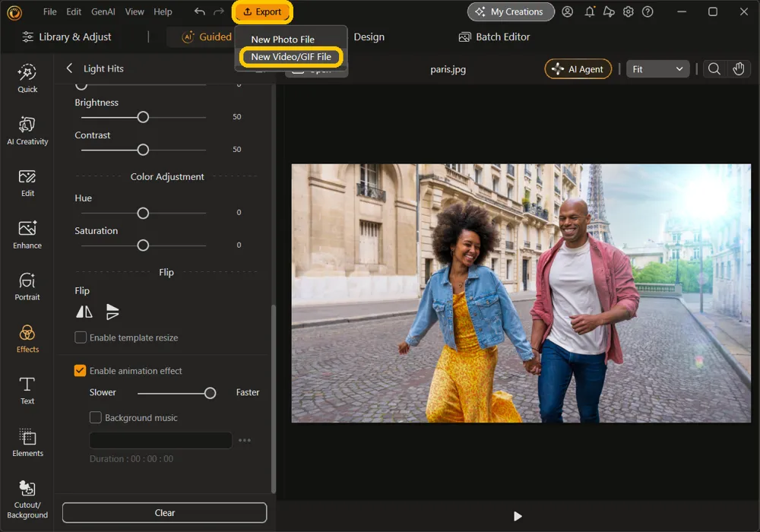Open the File menu
Screen dimensions: 760x532
[50, 11]
